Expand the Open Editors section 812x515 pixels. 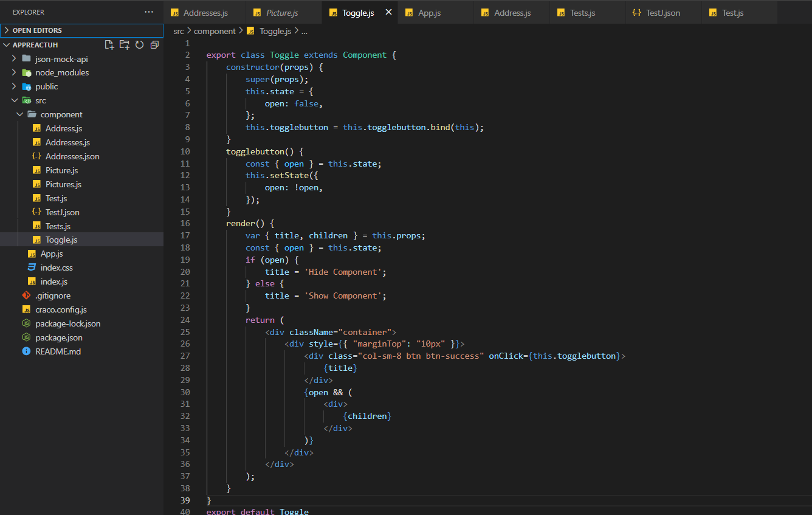(82, 30)
